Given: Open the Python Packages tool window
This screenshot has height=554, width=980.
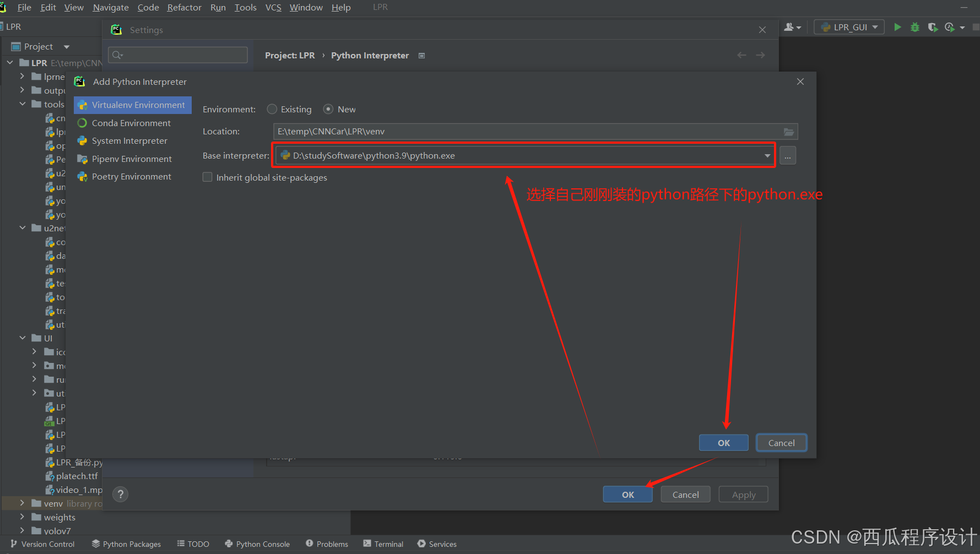Looking at the screenshot, I should (x=126, y=544).
